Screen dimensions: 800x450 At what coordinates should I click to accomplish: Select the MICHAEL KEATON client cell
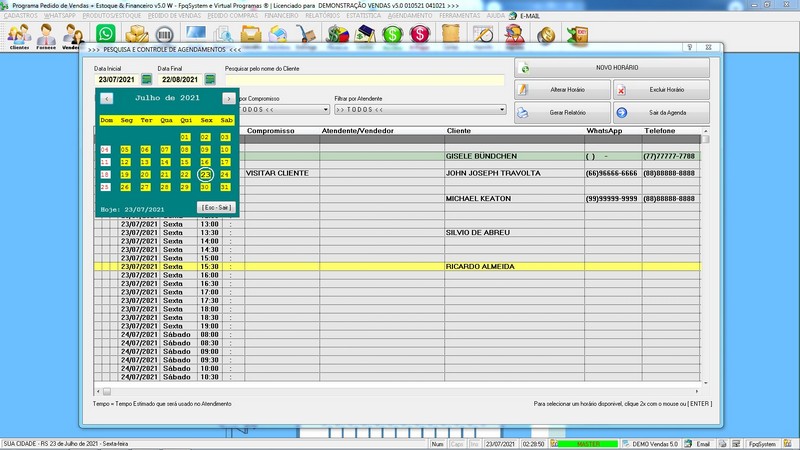click(x=514, y=198)
